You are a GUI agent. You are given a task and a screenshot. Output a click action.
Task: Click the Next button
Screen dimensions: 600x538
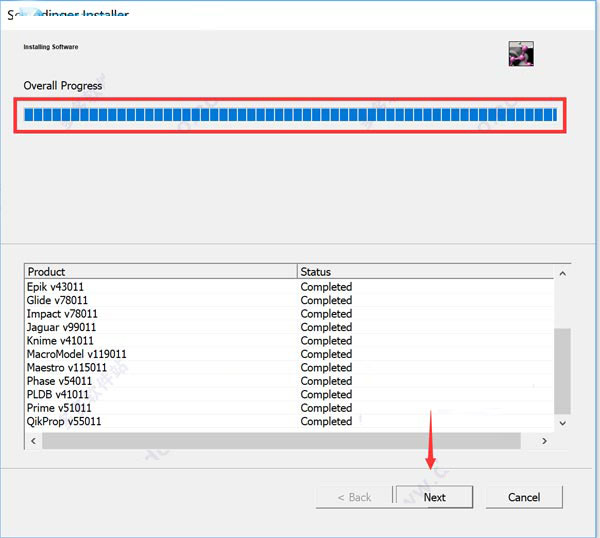click(x=434, y=497)
